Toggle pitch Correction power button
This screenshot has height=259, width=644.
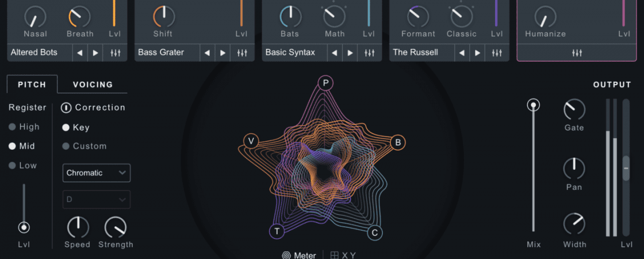coord(66,108)
